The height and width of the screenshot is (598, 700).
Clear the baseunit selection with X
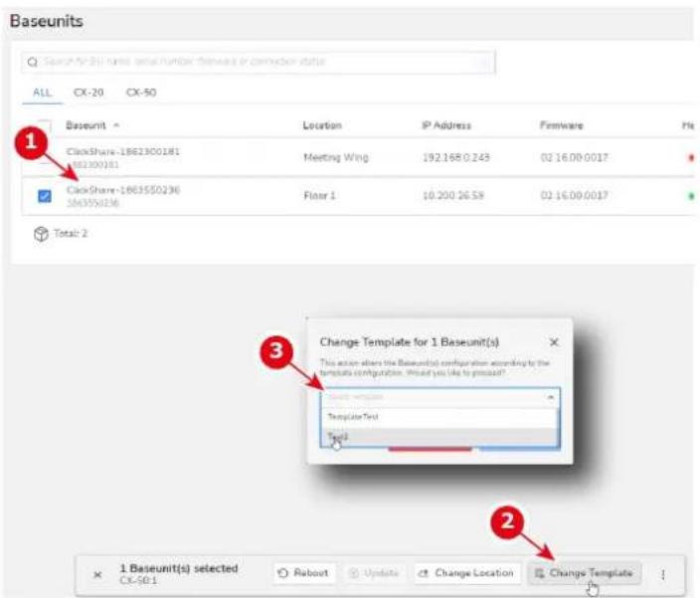coord(97,574)
